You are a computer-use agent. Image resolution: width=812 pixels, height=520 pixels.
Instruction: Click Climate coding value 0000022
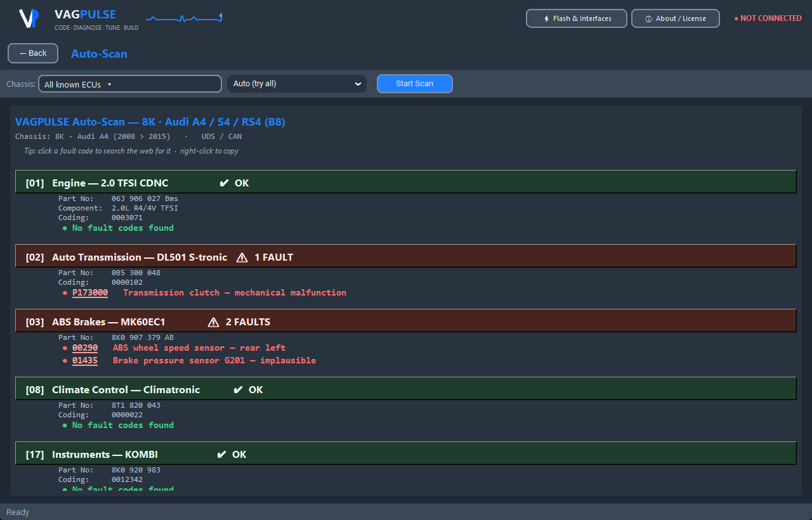point(127,415)
